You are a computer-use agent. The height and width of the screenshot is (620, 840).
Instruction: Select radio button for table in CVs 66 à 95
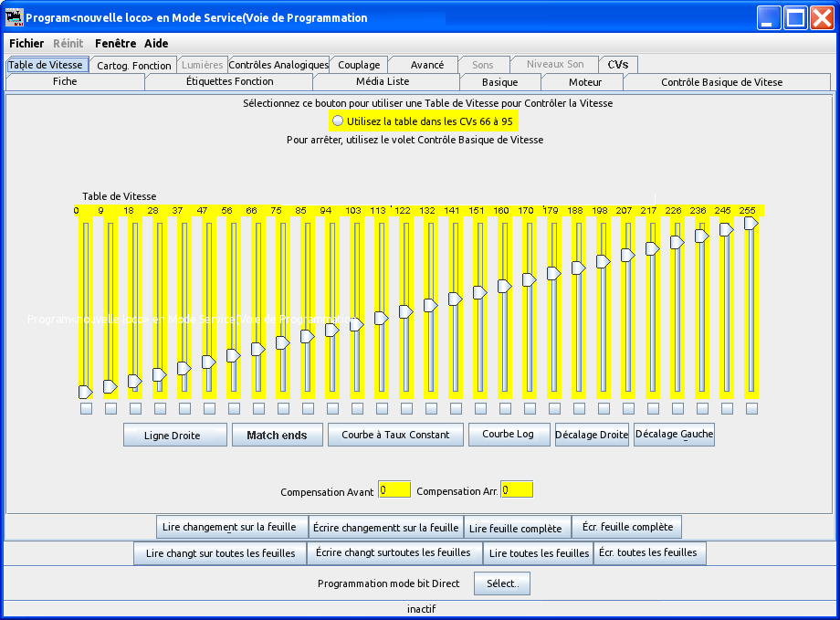tap(338, 121)
